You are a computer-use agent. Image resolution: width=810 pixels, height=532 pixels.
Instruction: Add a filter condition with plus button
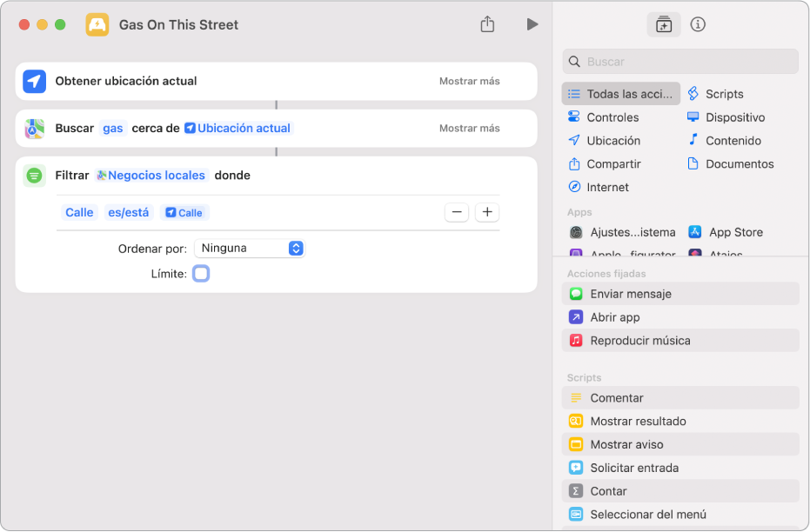487,212
